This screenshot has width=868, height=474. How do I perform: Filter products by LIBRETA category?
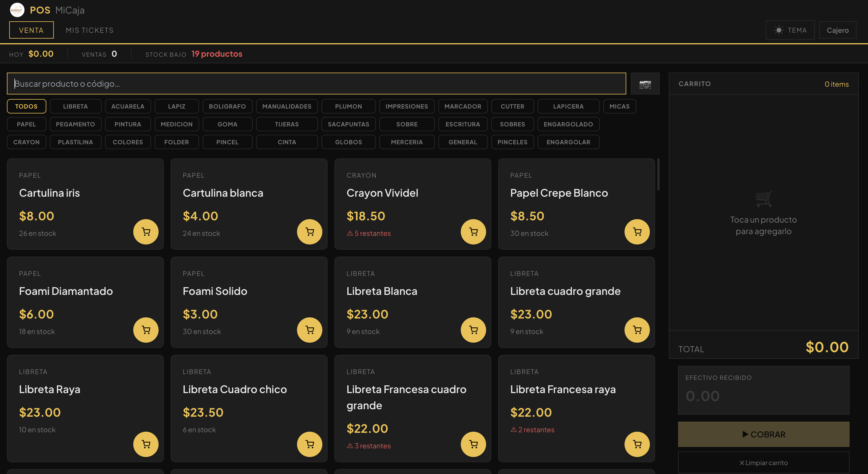click(x=75, y=106)
